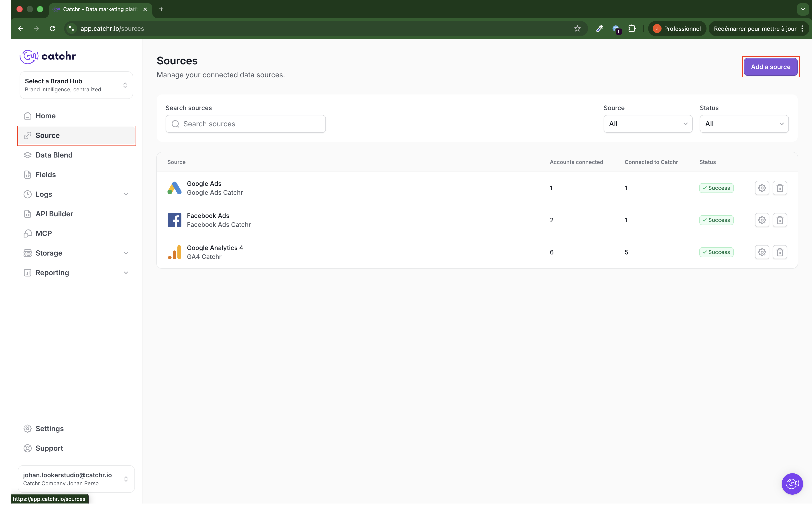Open the browser extensions puzzle icon

point(632,29)
